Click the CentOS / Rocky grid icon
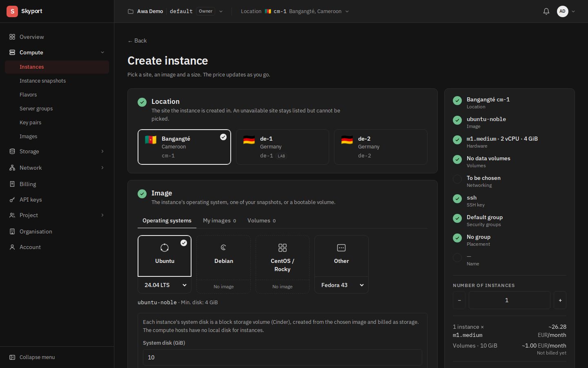588x368 pixels. tap(283, 248)
